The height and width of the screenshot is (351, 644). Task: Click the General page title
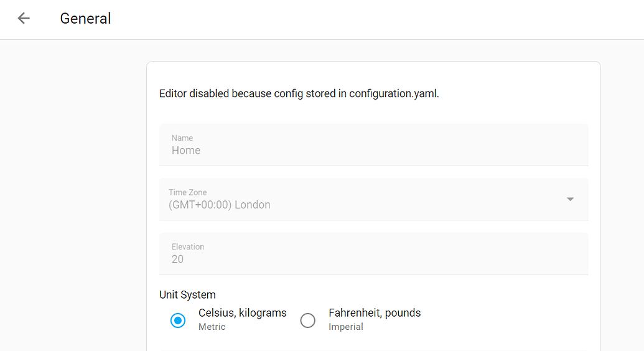point(85,19)
